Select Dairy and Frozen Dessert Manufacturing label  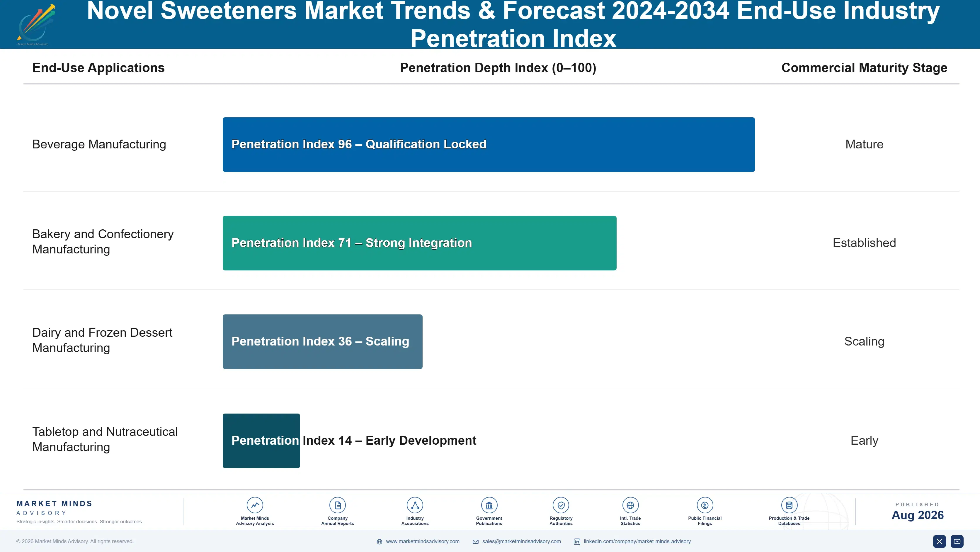102,340
